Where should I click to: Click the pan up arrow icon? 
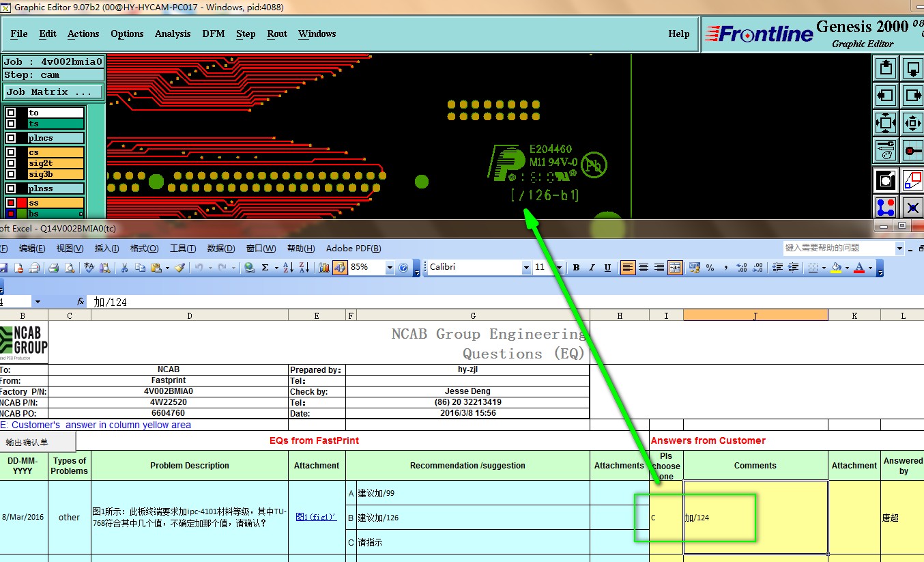[886, 68]
